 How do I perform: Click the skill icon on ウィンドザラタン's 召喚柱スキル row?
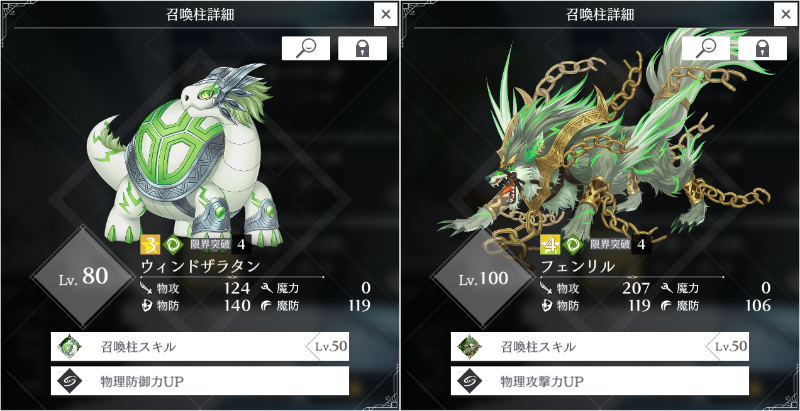pyautogui.click(x=68, y=347)
